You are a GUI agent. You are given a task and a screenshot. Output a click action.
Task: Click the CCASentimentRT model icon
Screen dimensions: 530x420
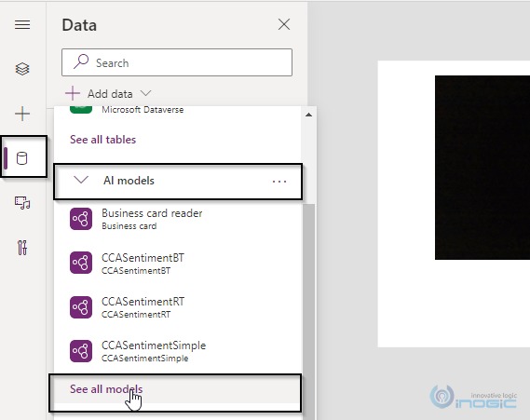tap(81, 307)
